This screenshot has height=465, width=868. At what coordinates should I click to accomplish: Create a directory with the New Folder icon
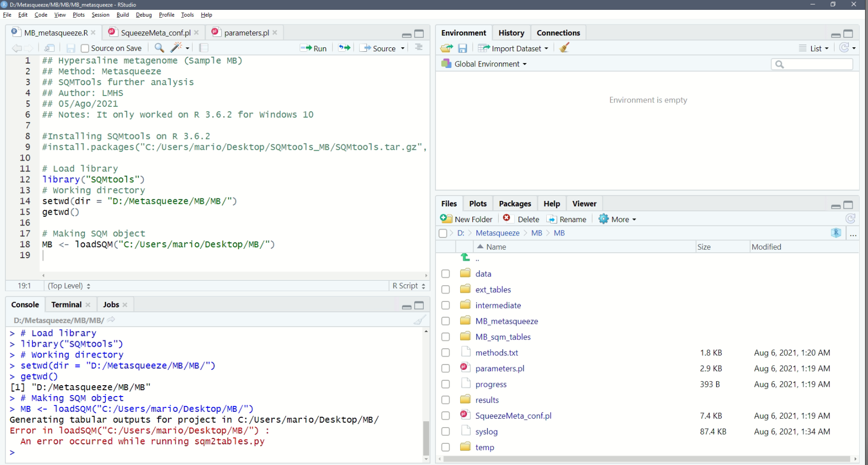tap(466, 219)
